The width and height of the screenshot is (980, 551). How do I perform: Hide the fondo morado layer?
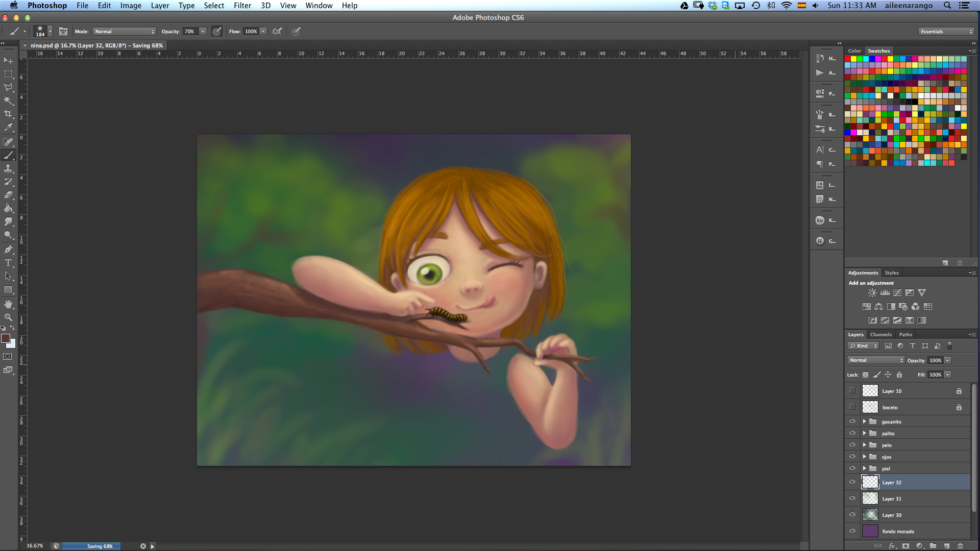click(852, 531)
